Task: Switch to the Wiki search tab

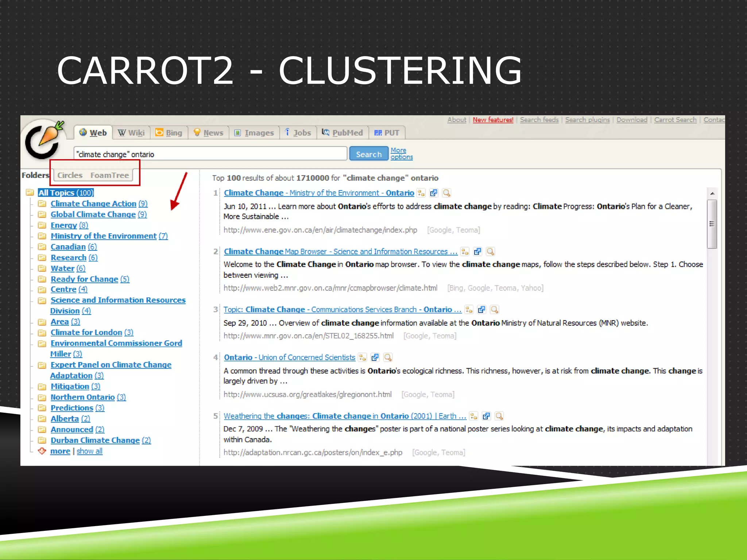Action: click(131, 133)
